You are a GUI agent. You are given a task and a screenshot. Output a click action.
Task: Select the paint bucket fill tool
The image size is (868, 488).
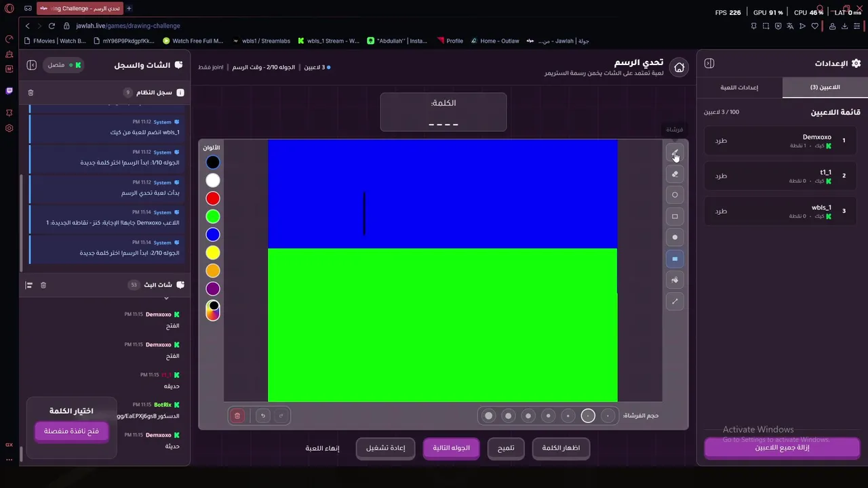coord(675,280)
